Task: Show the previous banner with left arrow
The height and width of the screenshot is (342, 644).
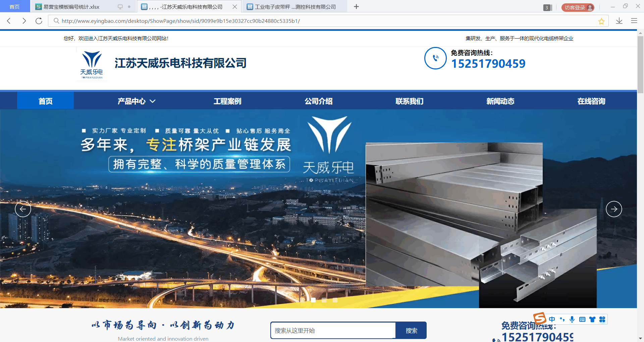Action: click(x=23, y=209)
